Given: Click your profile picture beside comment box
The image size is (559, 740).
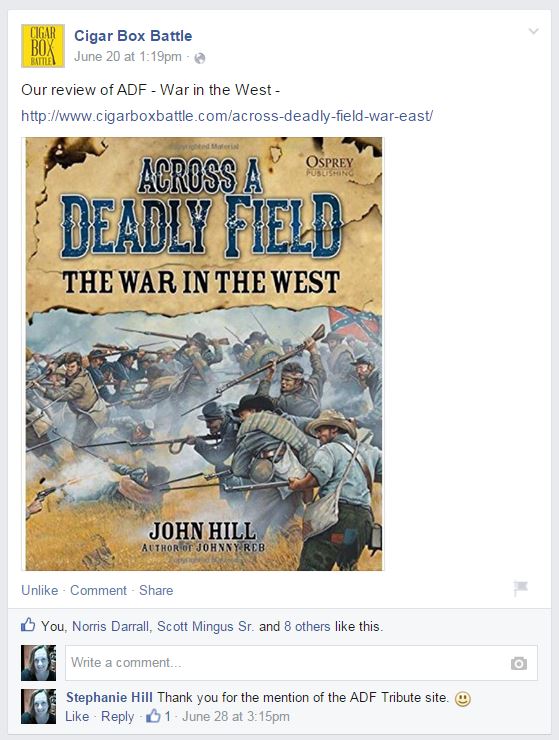Looking at the screenshot, I should click(38, 663).
